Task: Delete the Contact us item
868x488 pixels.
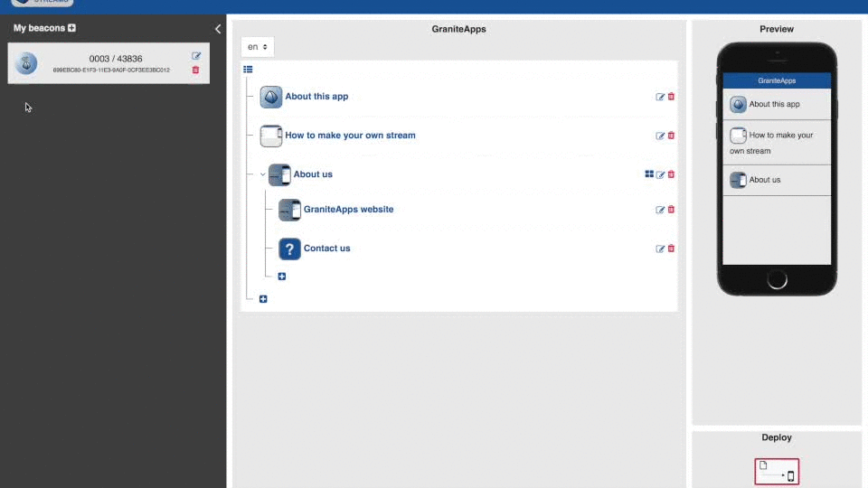Action: tap(671, 249)
